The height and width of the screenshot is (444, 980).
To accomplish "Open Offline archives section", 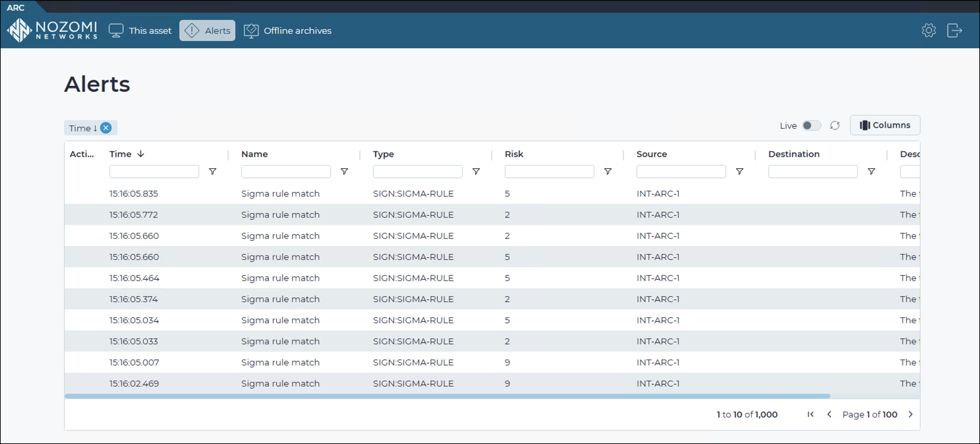I will click(288, 30).
